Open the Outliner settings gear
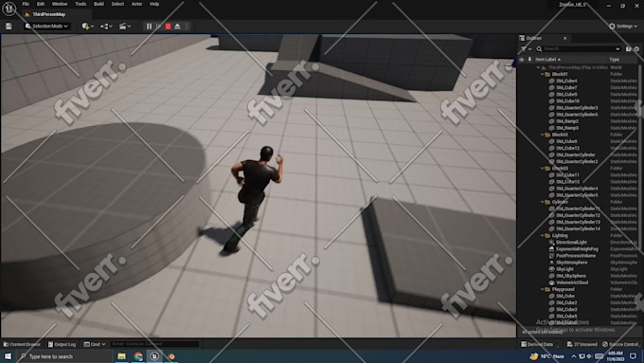 [x=636, y=49]
